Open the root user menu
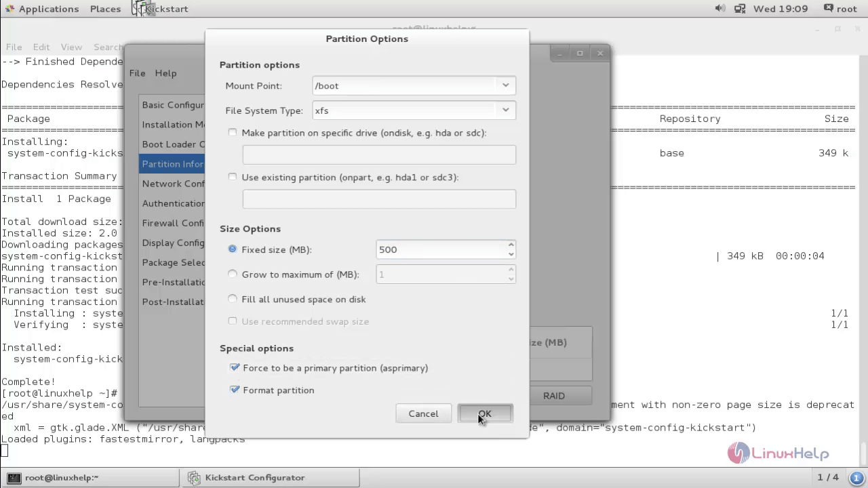 pos(847,9)
